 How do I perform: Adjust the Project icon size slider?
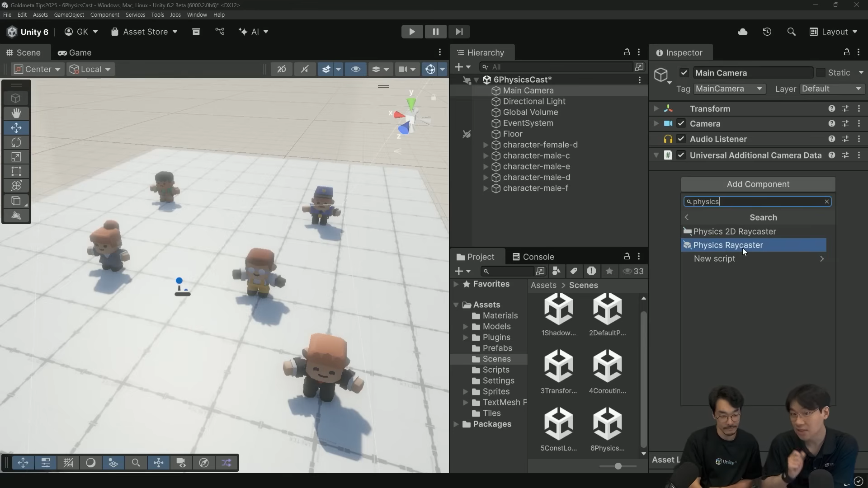(x=618, y=466)
